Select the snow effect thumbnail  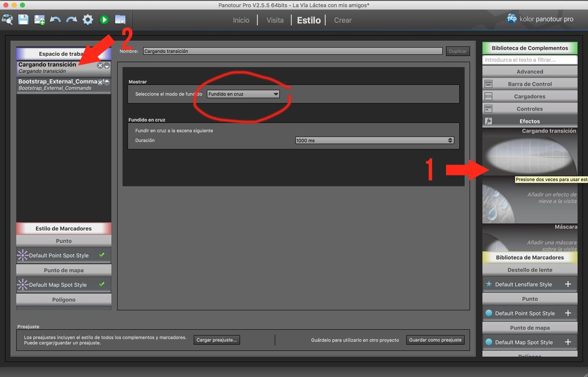(x=530, y=200)
